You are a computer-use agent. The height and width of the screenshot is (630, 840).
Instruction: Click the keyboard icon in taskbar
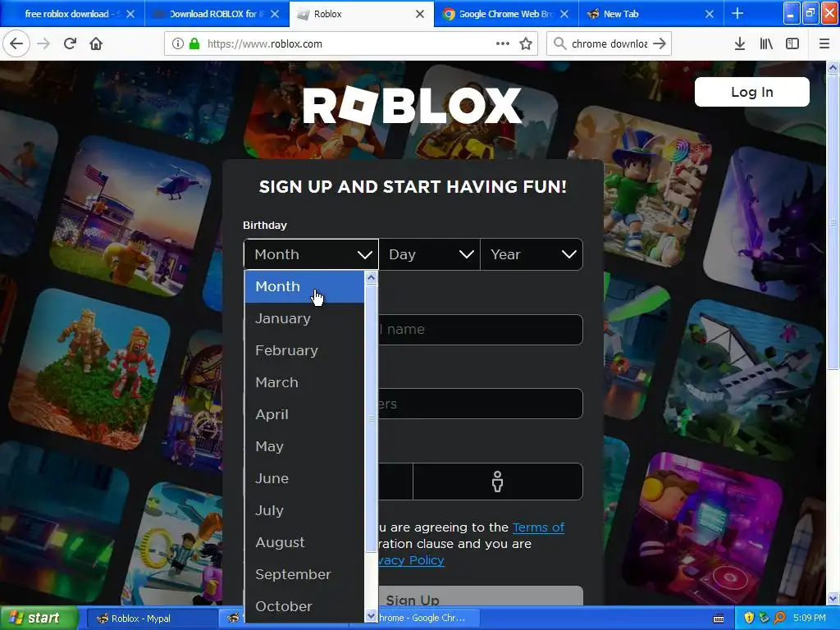point(719,619)
